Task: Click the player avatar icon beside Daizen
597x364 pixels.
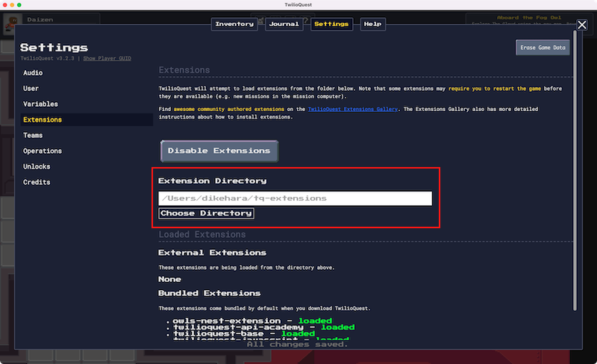Action: point(11,23)
